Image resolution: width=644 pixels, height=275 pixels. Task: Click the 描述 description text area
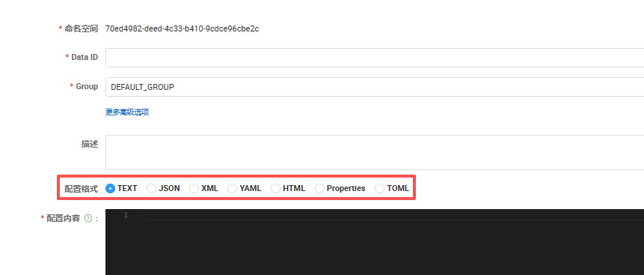click(375, 152)
